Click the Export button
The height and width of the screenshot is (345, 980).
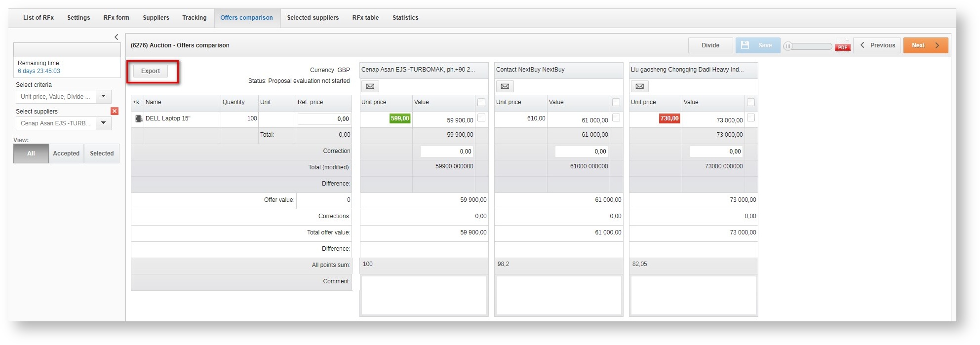(151, 71)
